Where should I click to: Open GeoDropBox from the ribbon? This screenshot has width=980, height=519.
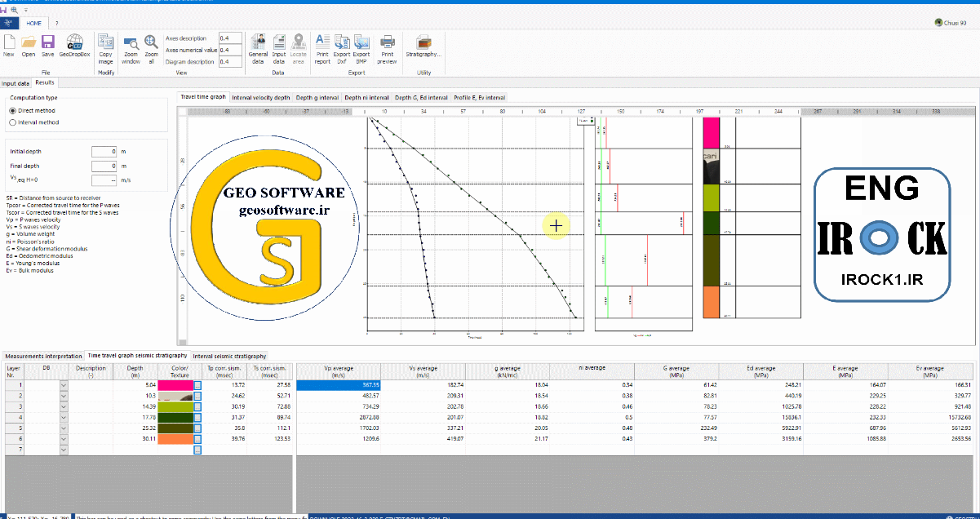tap(74, 46)
